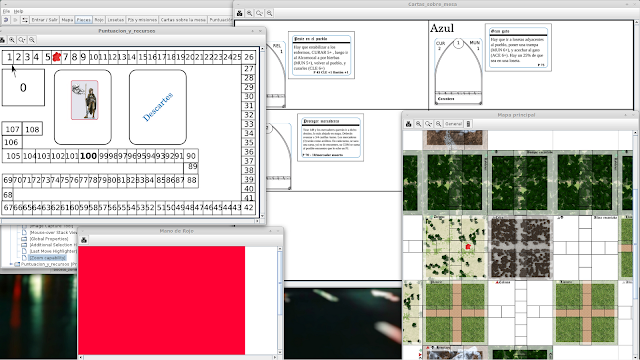Click zoom out icon in Cartas_sobre_mesa window

pyautogui.click(x=269, y=13)
